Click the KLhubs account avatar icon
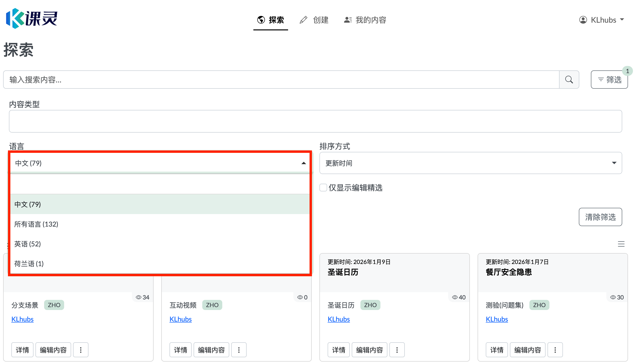The width and height of the screenshot is (635, 364). coord(583,20)
